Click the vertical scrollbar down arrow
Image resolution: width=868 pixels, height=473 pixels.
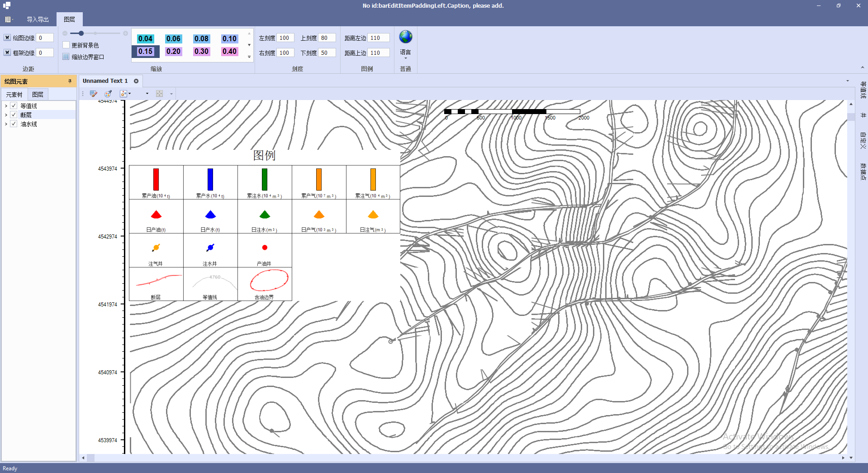pos(851,458)
